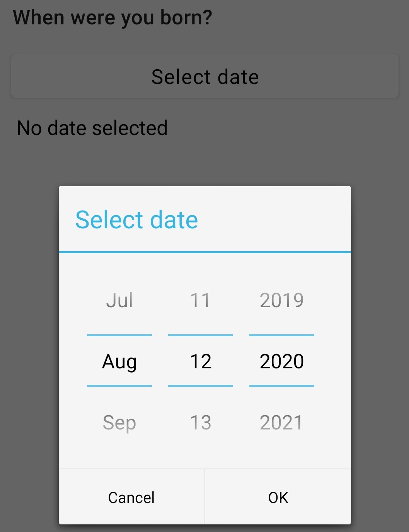The image size is (409, 532).
Task: Confirm the date with OK
Action: (278, 498)
